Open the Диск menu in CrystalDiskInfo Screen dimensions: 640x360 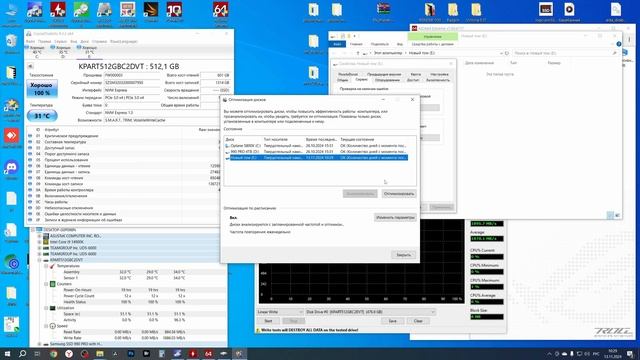tap(84, 42)
